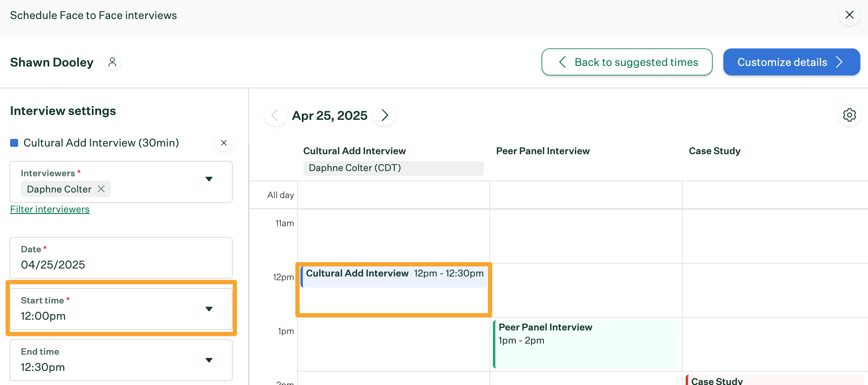Go to the next day after Apr 25
This screenshot has width=868, height=385.
(x=384, y=115)
